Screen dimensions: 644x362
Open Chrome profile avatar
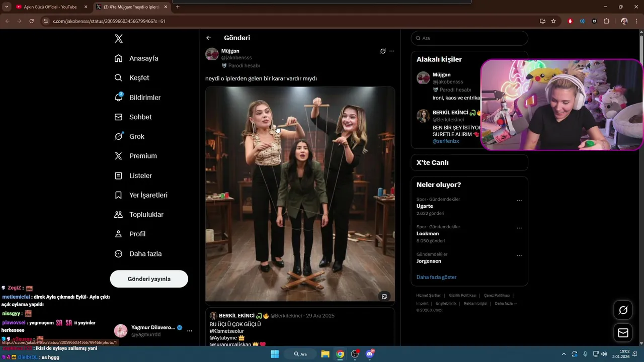coord(624,21)
